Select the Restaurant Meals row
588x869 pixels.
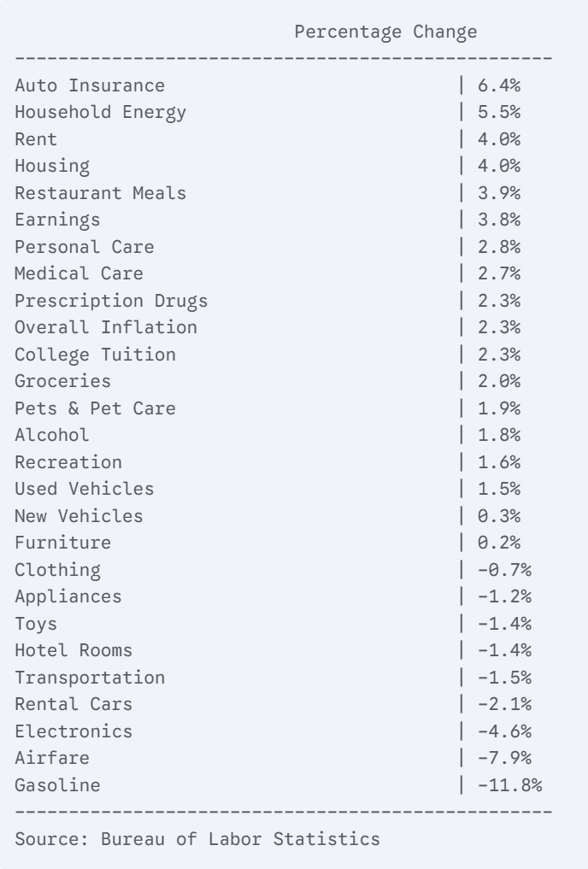(100, 193)
